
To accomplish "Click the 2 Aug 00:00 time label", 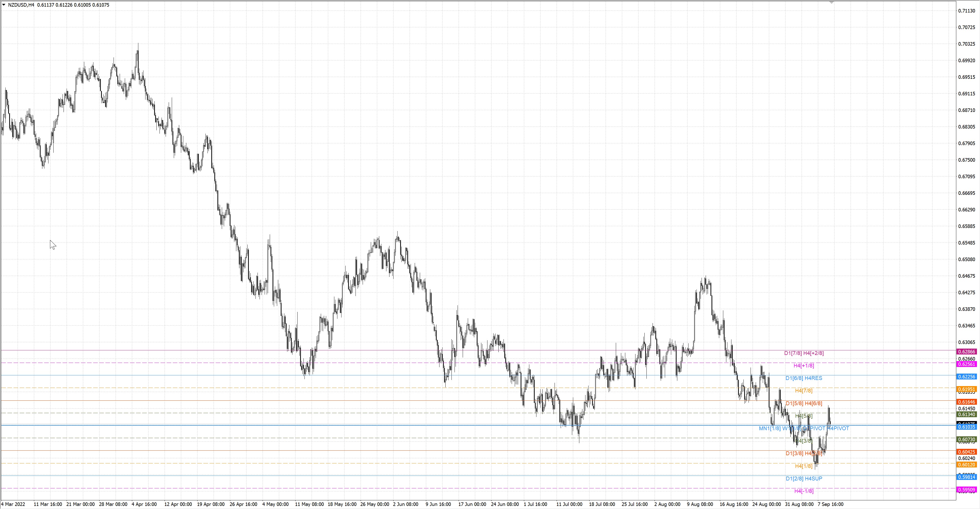I will (667, 504).
